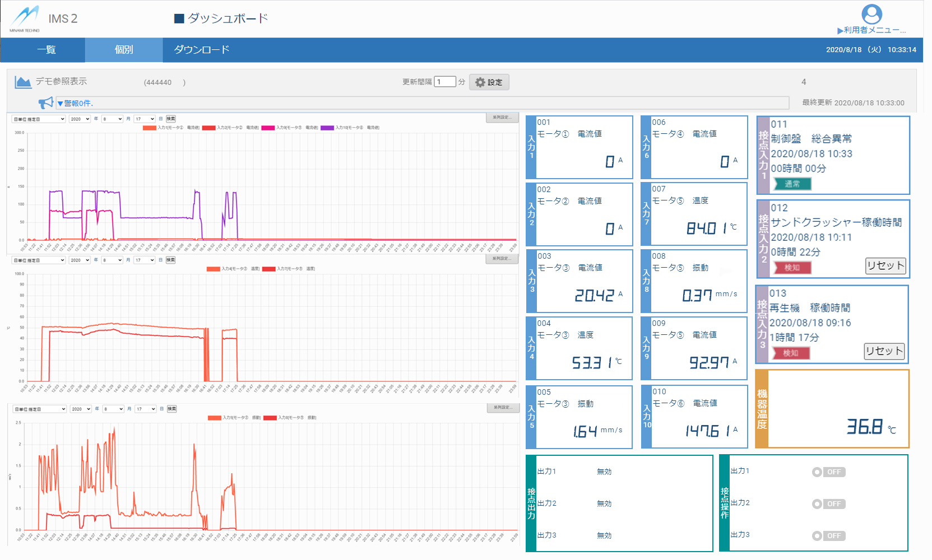
Task: Open the month dropdown in the current chart
Action: 112,119
